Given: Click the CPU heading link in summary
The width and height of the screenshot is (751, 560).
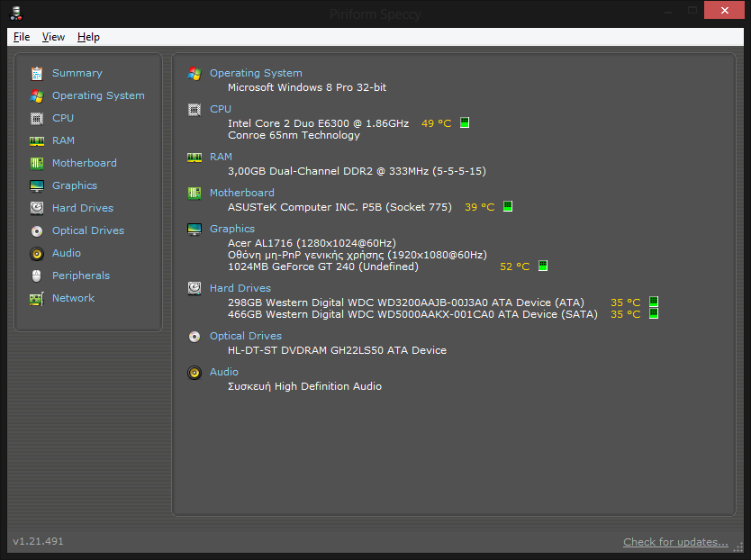Looking at the screenshot, I should point(221,109).
